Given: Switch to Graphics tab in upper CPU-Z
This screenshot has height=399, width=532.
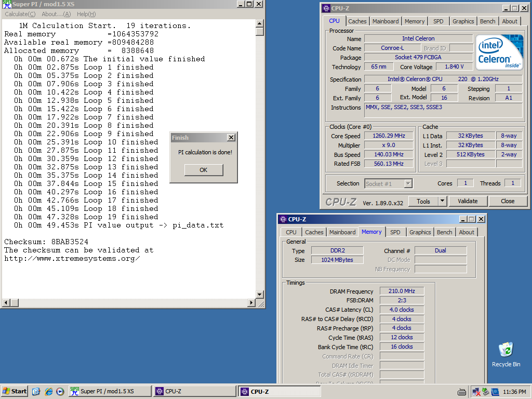Looking at the screenshot, I should point(463,21).
